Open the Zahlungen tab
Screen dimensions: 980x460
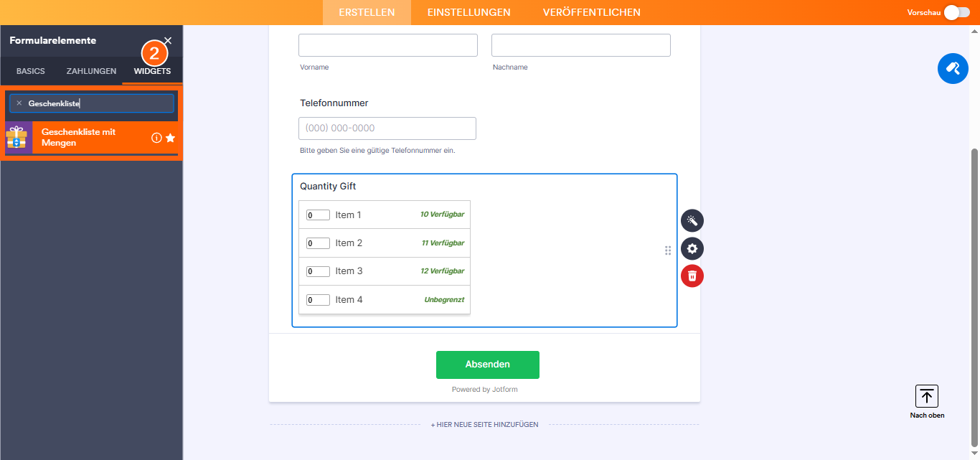(x=91, y=71)
